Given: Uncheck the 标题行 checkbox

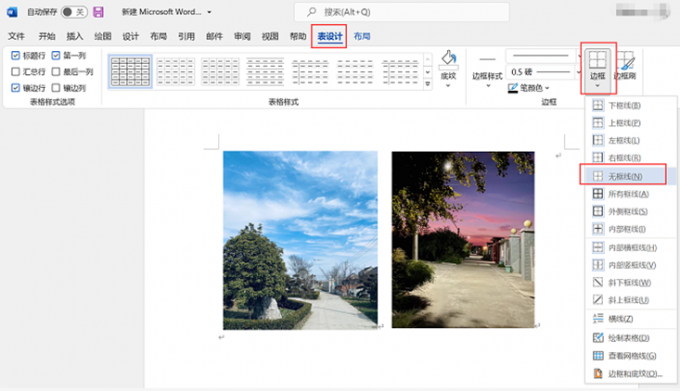Looking at the screenshot, I should (16, 55).
